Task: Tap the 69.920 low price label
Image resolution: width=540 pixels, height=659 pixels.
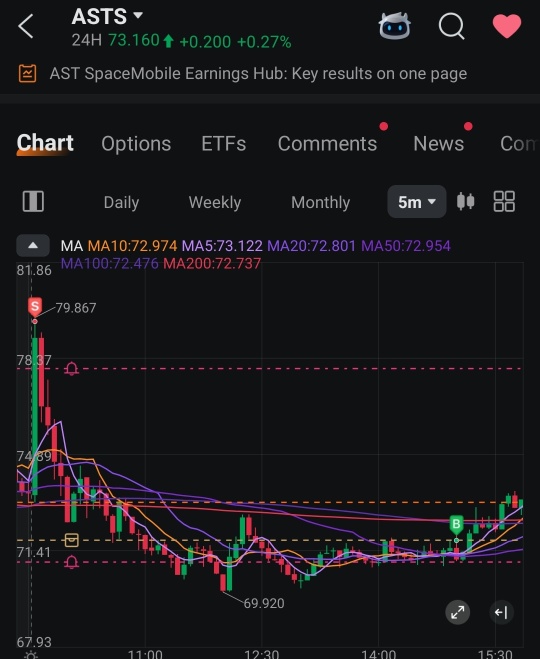Action: pyautogui.click(x=264, y=604)
